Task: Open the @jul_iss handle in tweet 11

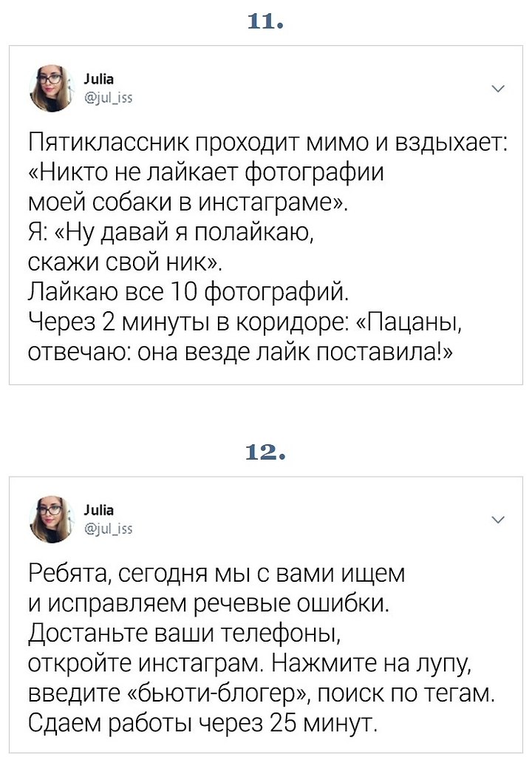Action: (x=108, y=98)
